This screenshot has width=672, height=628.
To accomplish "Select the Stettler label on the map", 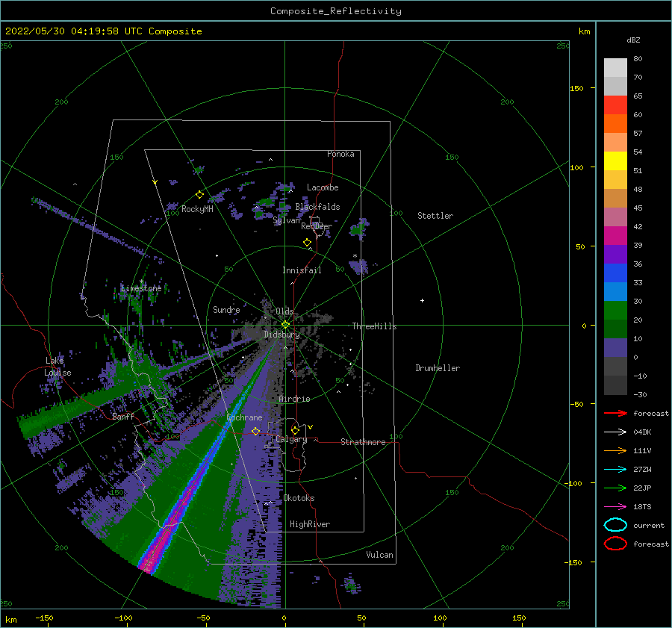I will tap(435, 216).
